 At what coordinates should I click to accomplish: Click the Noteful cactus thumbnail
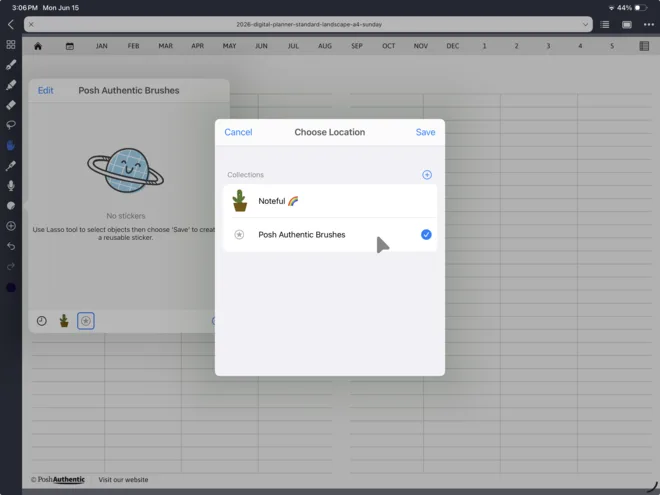[x=240, y=201]
